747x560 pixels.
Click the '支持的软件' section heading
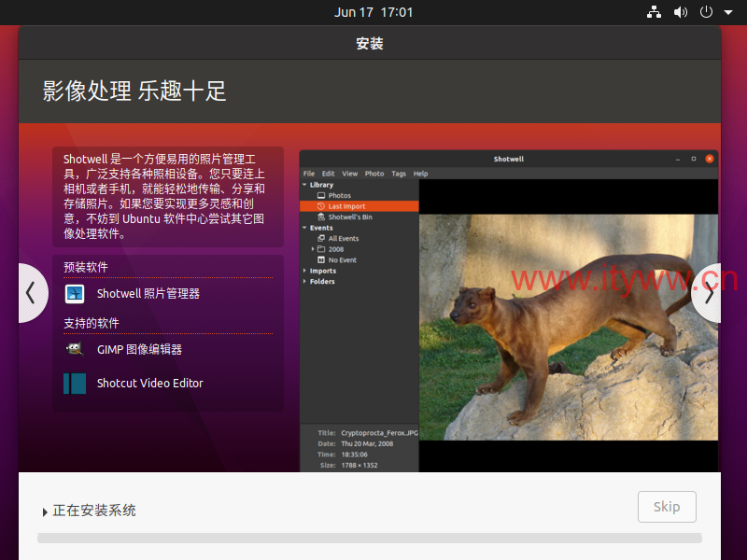coord(92,323)
